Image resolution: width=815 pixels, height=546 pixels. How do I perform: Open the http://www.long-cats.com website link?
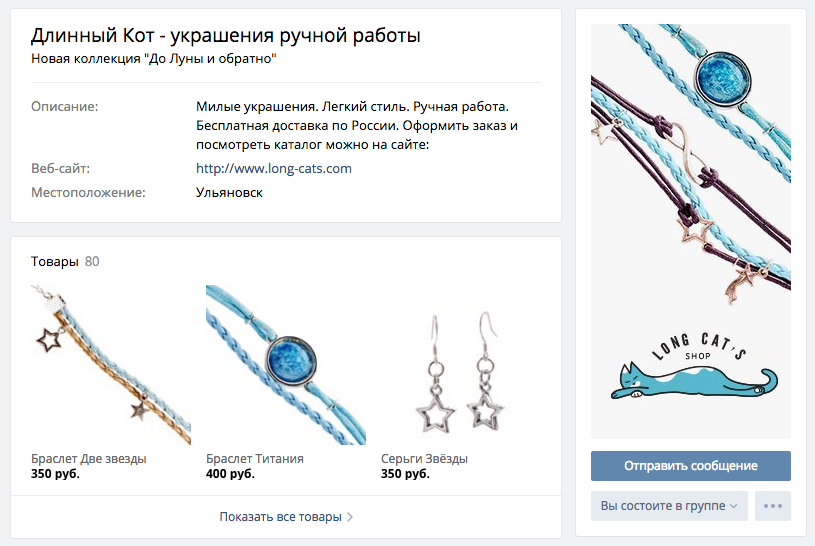click(273, 168)
